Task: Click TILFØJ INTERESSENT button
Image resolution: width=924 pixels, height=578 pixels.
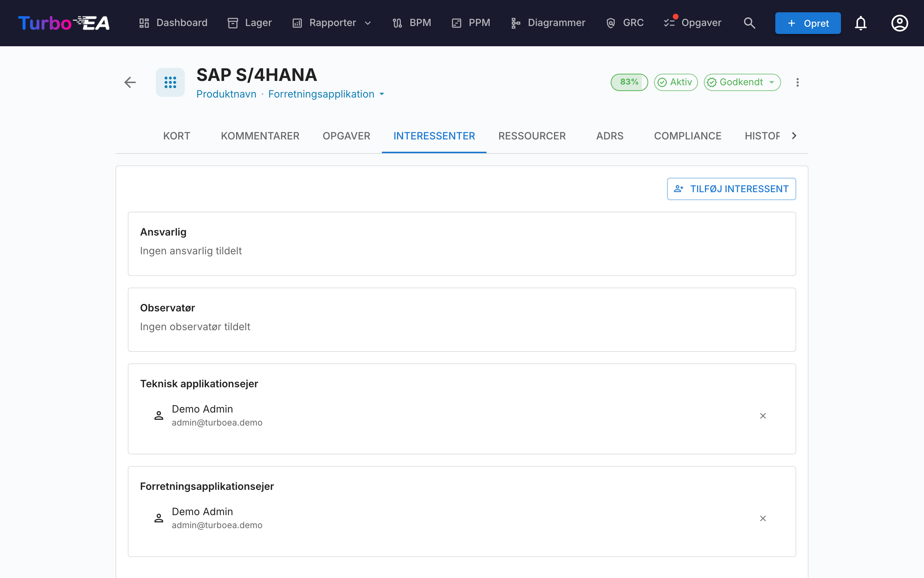Action: (731, 189)
